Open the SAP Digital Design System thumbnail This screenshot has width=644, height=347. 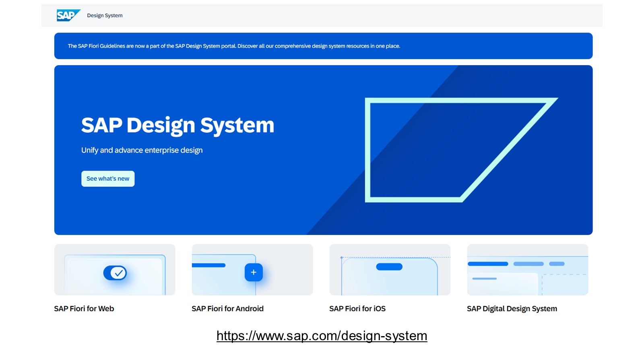(x=528, y=270)
